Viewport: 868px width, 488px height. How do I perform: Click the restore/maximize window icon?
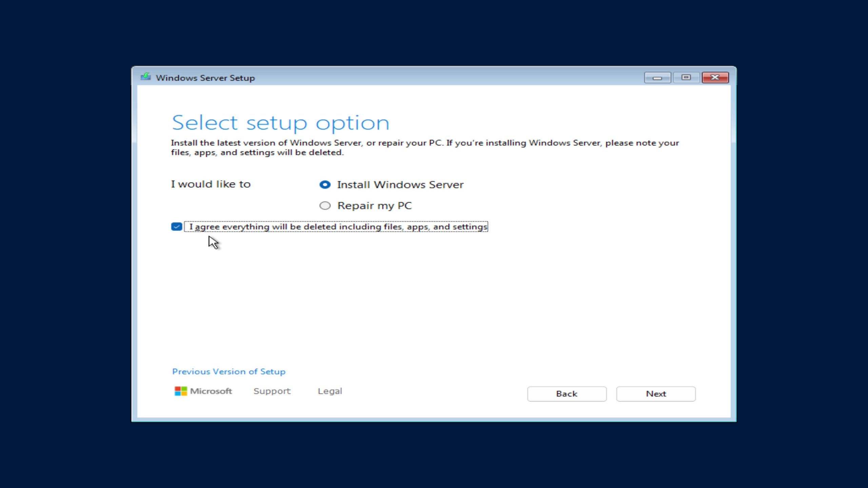click(x=686, y=77)
